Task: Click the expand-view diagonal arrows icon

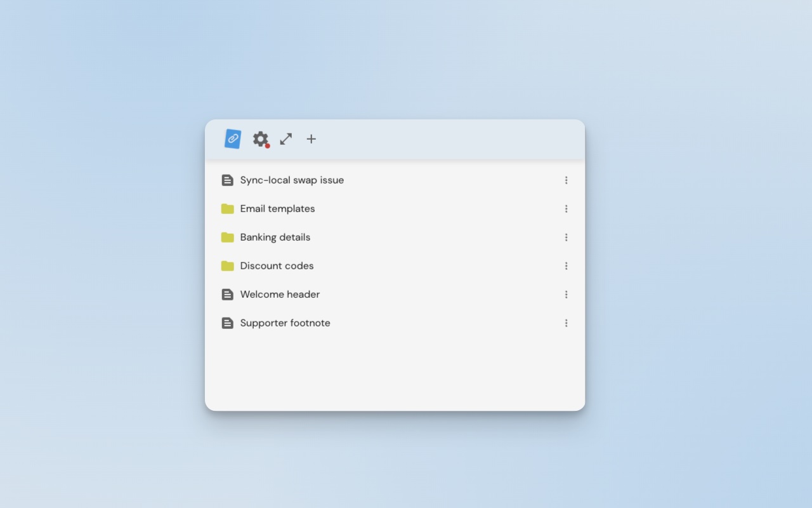Action: pyautogui.click(x=285, y=138)
